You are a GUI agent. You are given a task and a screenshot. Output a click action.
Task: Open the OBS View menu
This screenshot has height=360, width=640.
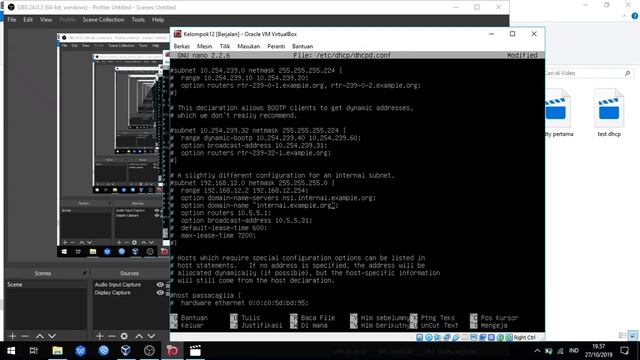click(x=46, y=20)
